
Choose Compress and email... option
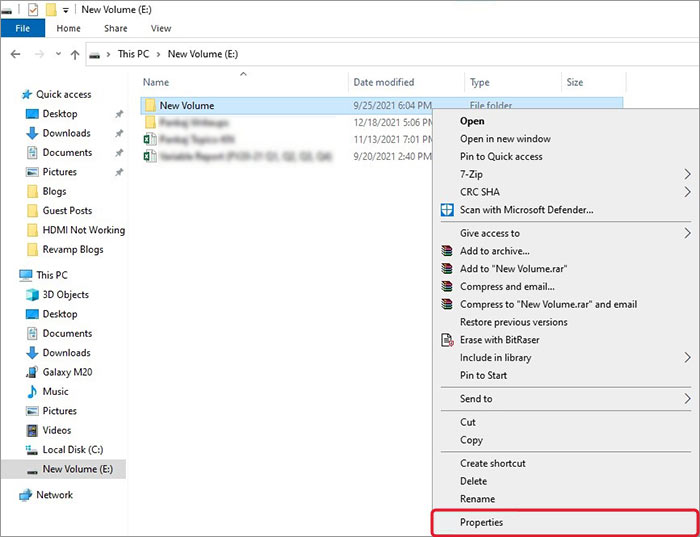[507, 287]
